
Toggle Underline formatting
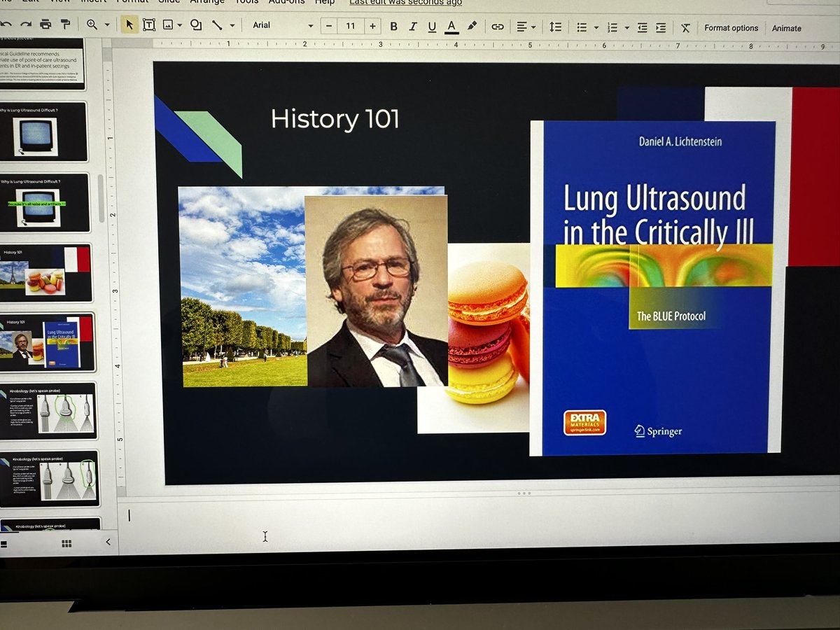(432, 27)
